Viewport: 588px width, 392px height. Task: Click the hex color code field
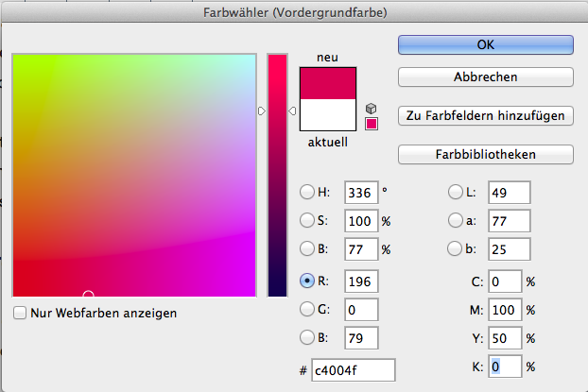point(354,370)
